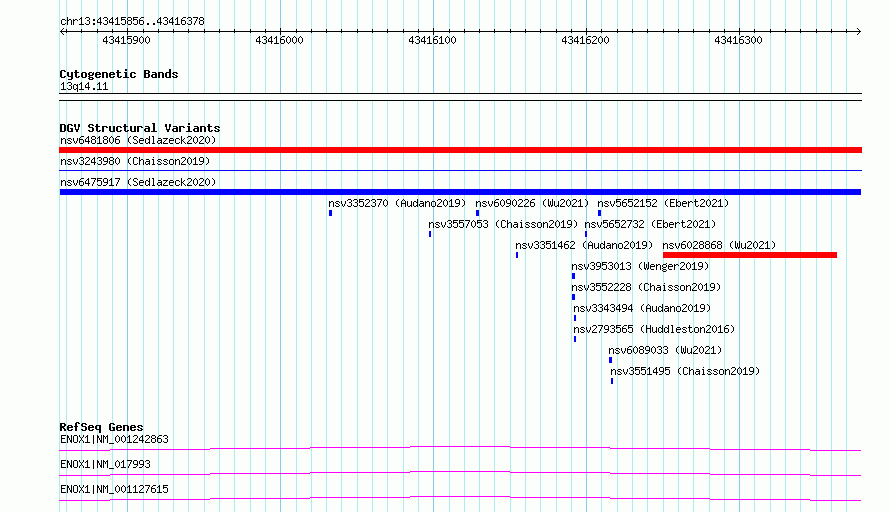Click the DGV Structural Variants track title
This screenshot has height=512, width=890.
point(140,128)
